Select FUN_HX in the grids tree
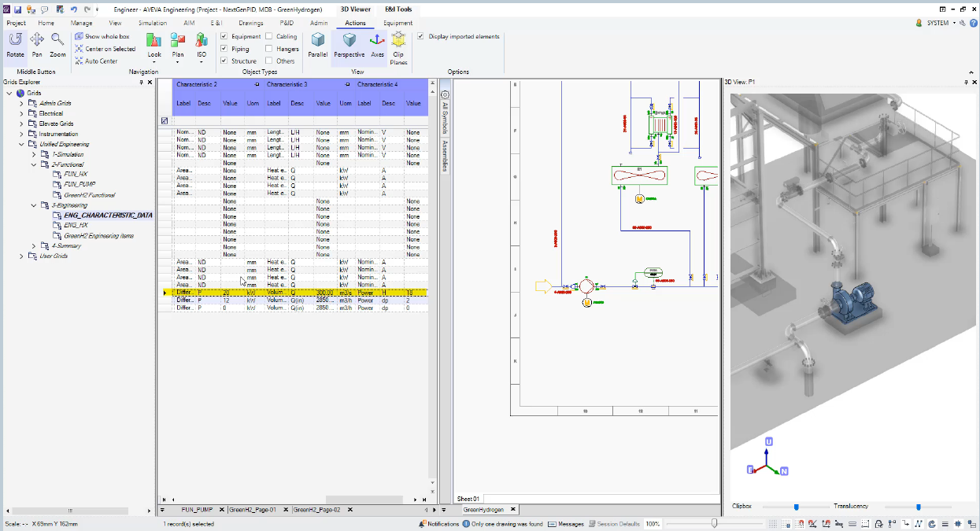Image resolution: width=980 pixels, height=531 pixels. 76,175
